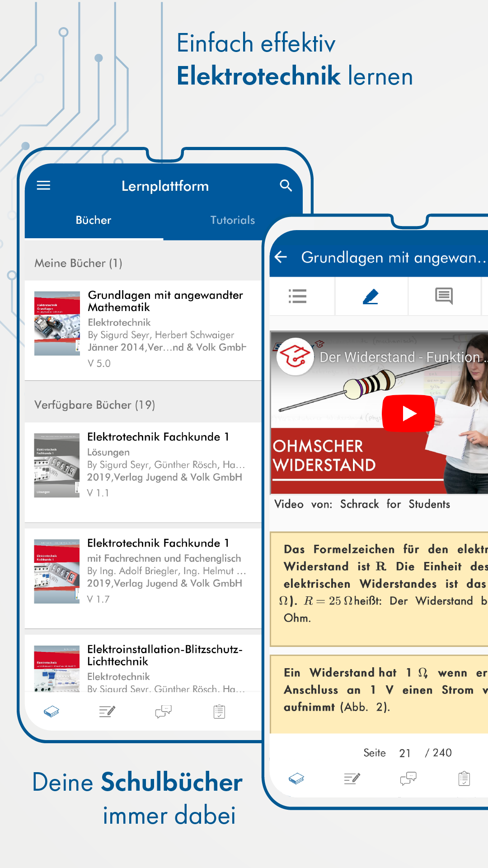
Task: Tap books icon in left phone bottom bar
Action: pos(52,712)
